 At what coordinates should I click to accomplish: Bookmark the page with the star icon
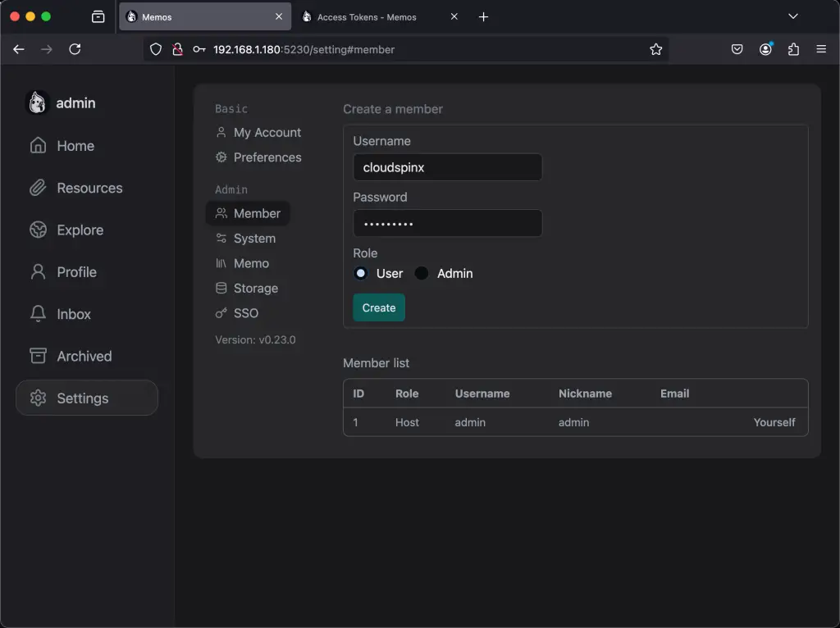(x=655, y=49)
